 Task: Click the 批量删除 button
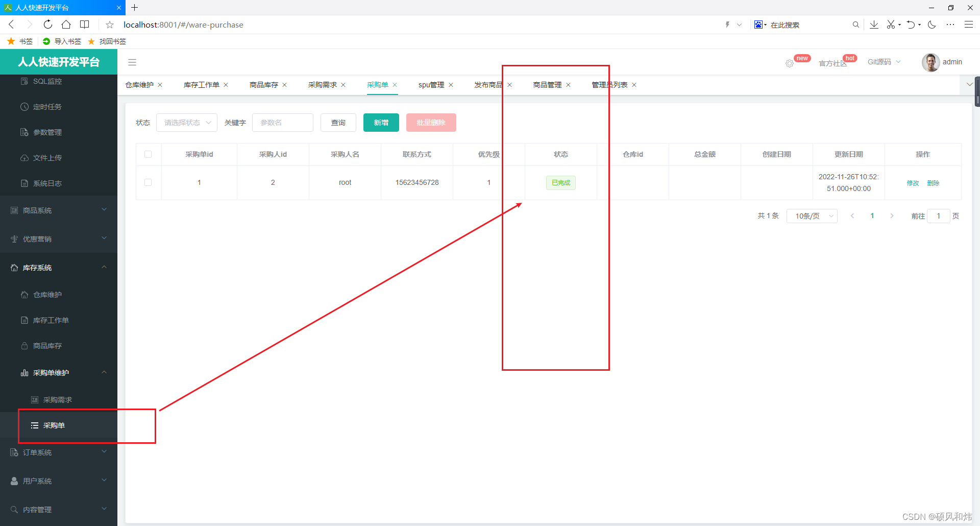431,123
